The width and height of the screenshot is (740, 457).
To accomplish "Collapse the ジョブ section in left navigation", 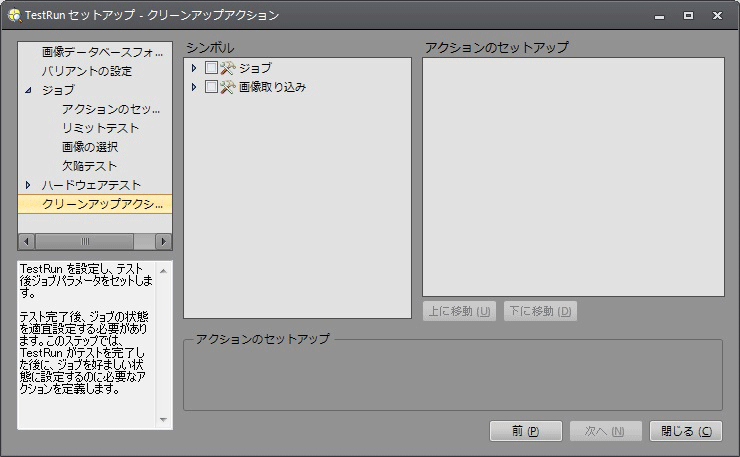I will point(28,90).
